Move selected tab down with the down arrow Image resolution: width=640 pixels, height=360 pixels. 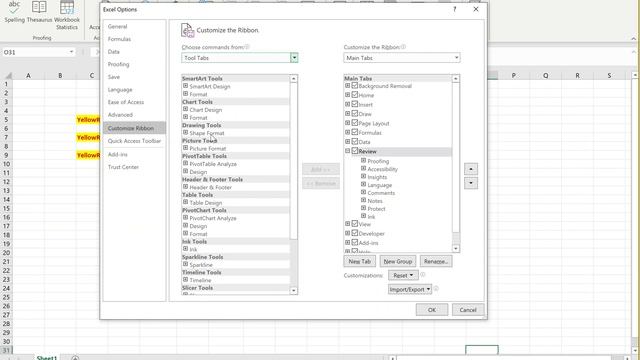pyautogui.click(x=471, y=183)
